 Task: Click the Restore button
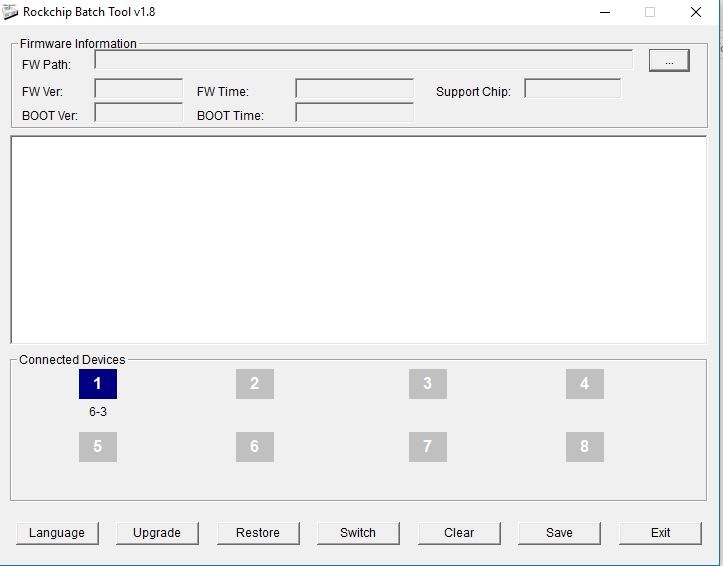pos(258,533)
